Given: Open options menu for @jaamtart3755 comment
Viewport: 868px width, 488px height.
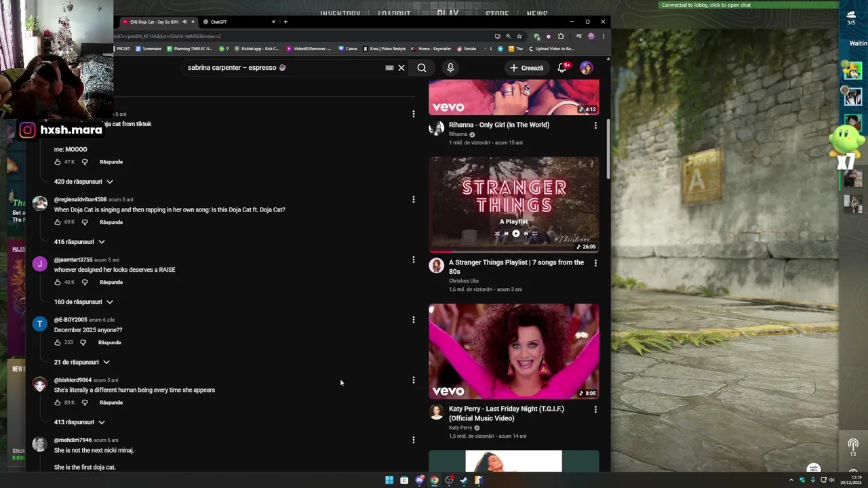Looking at the screenshot, I should [x=414, y=260].
